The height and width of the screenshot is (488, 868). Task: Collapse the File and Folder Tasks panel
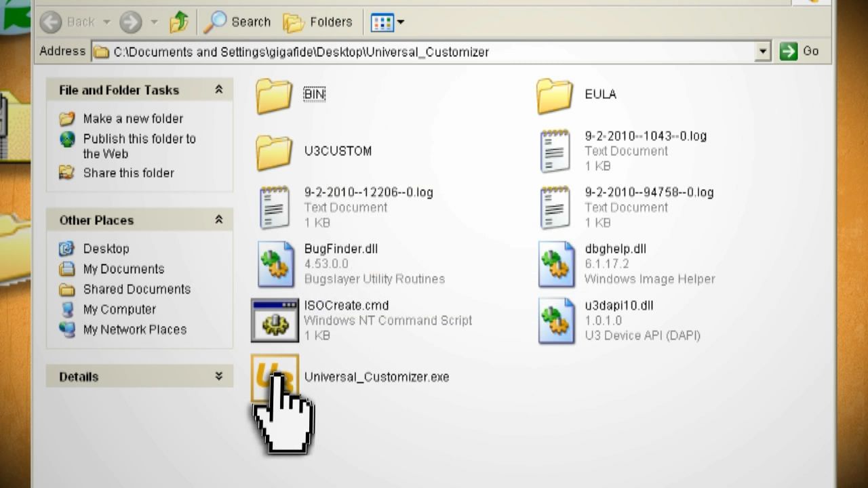click(x=219, y=89)
